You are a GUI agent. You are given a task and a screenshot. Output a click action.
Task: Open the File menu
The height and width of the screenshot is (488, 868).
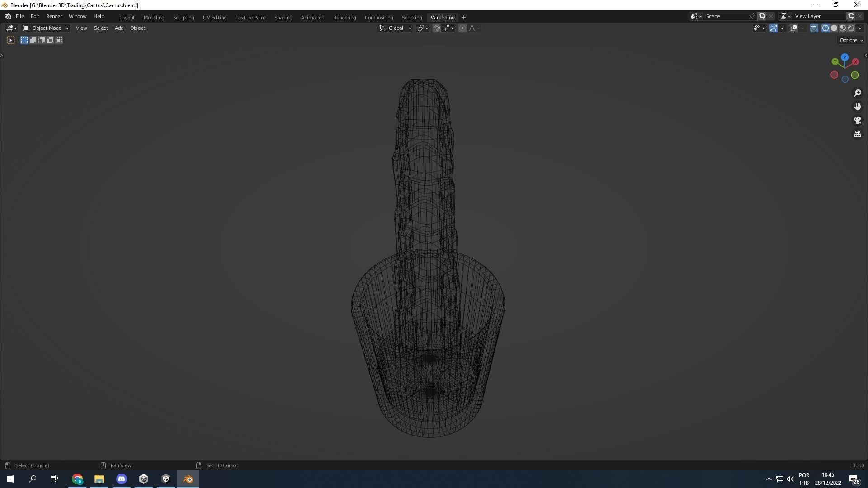click(20, 16)
